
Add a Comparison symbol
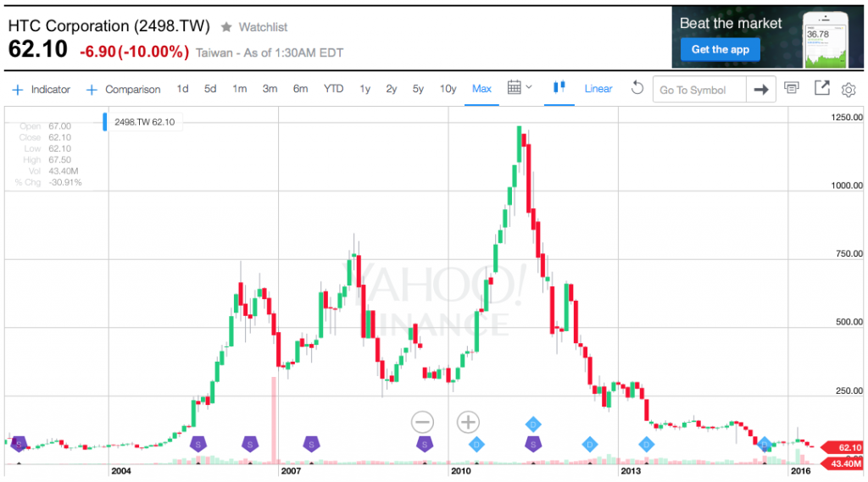coord(124,90)
